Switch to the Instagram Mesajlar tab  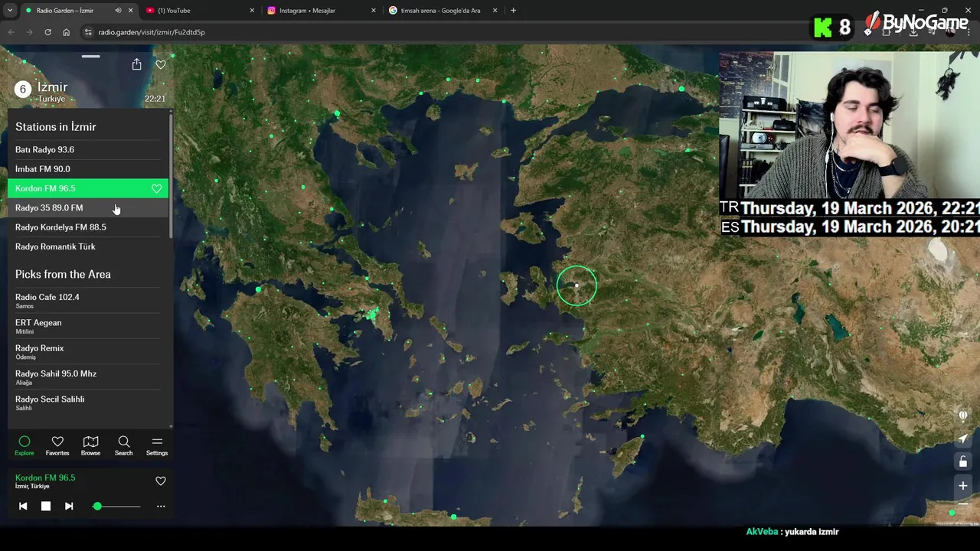322,11
